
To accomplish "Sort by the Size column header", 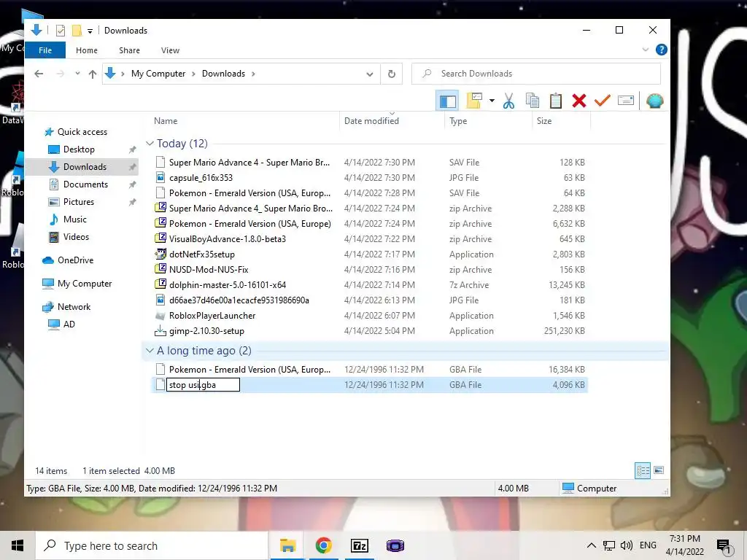I will point(544,121).
